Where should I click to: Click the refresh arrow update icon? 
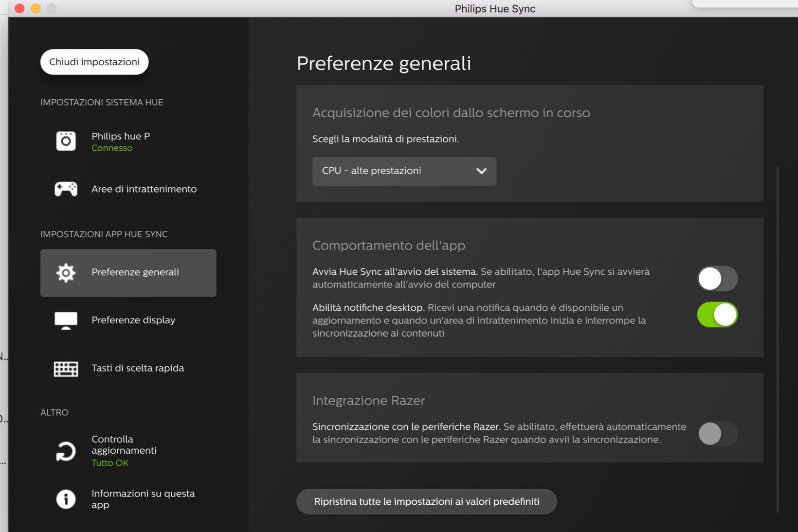tap(66, 451)
